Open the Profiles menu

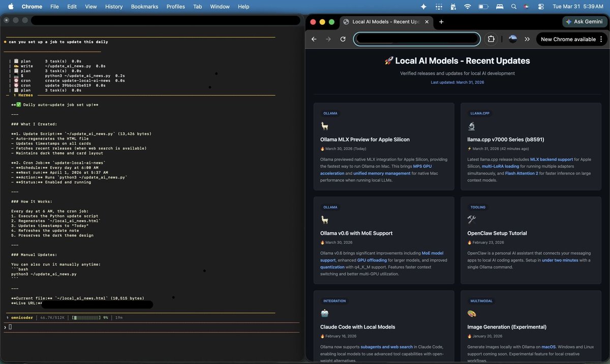pyautogui.click(x=176, y=7)
